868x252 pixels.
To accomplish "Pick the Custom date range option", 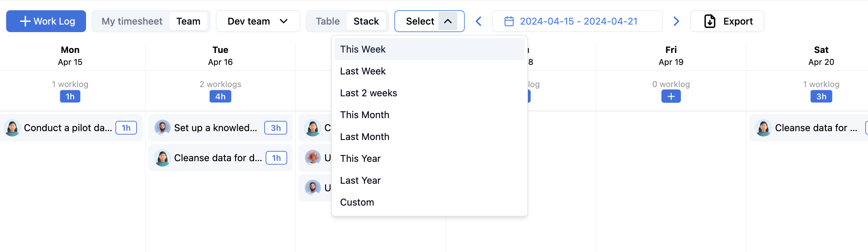I will 357,202.
